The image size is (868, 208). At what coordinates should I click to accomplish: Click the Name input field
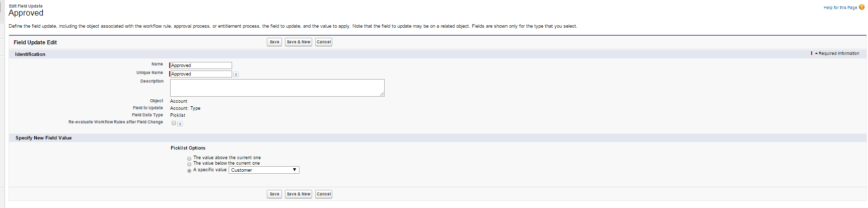(201, 65)
